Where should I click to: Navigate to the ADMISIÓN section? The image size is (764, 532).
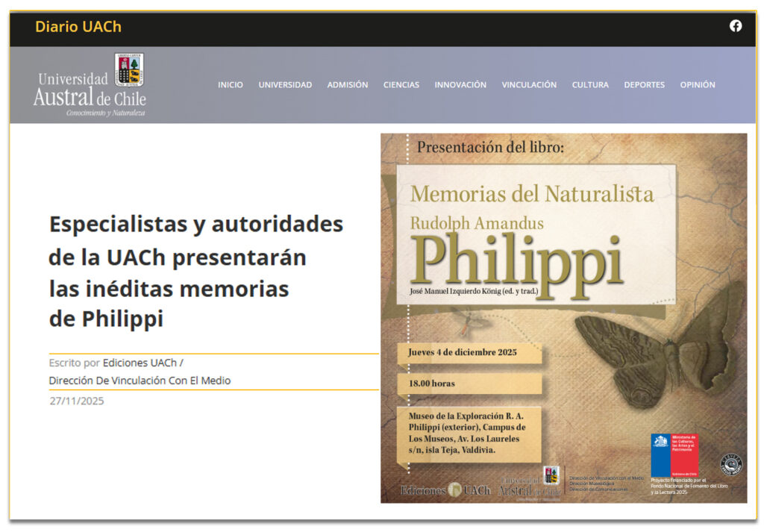[347, 85]
